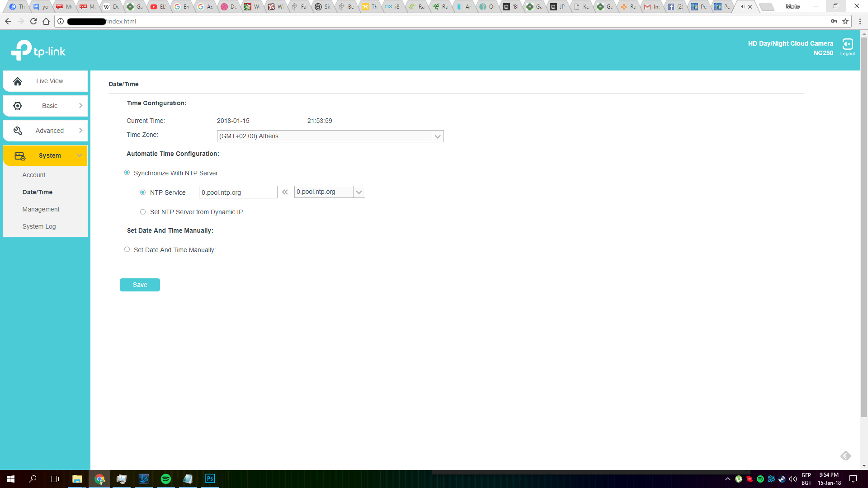Enable Set Date And Time Manually option
Screen dimensions: 868x488
tap(127, 249)
